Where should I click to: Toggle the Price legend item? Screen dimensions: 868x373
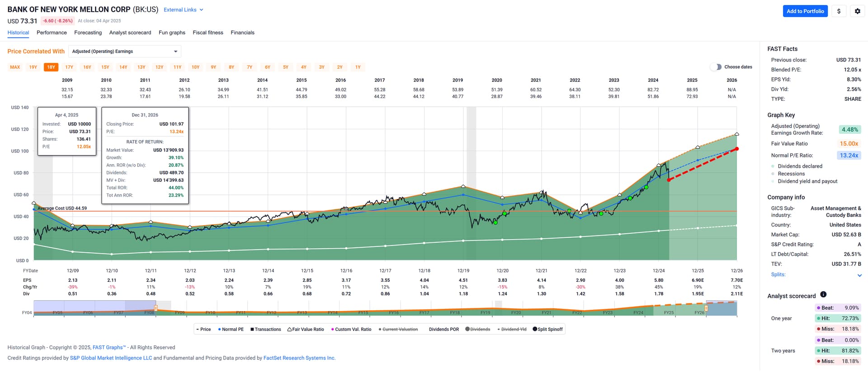pyautogui.click(x=203, y=329)
